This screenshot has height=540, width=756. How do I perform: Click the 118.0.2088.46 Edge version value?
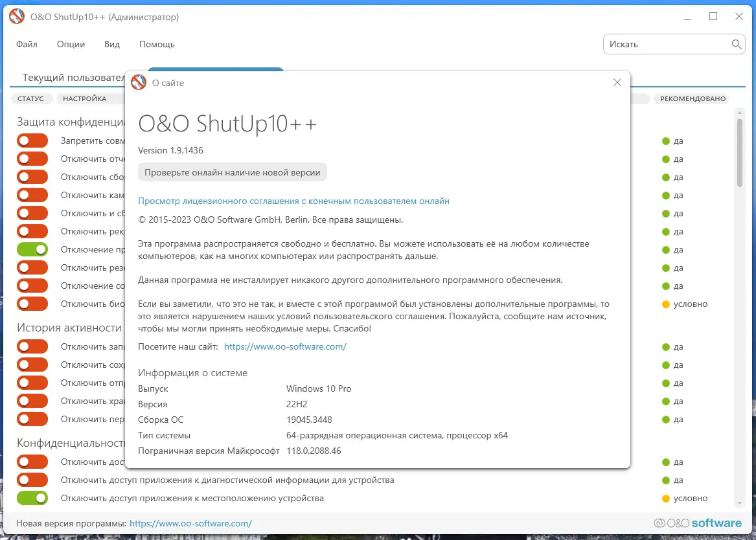pyautogui.click(x=314, y=451)
